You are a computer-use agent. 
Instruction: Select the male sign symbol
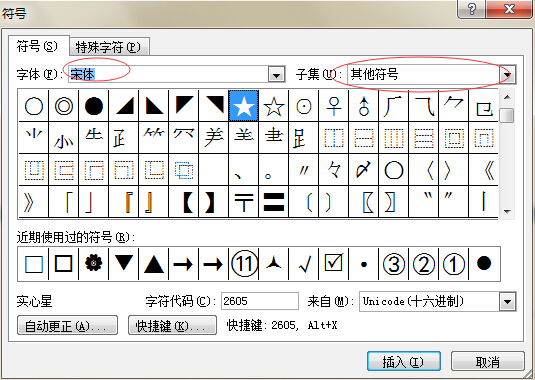click(364, 106)
